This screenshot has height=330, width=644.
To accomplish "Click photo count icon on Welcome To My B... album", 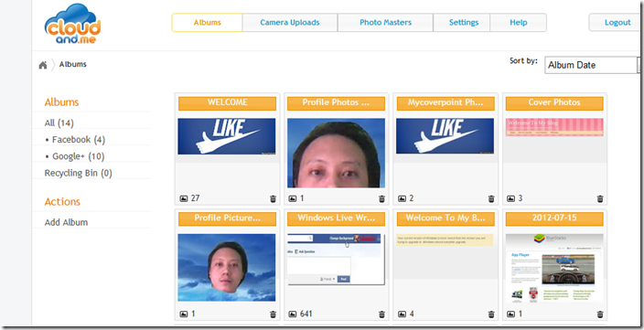I will [402, 314].
